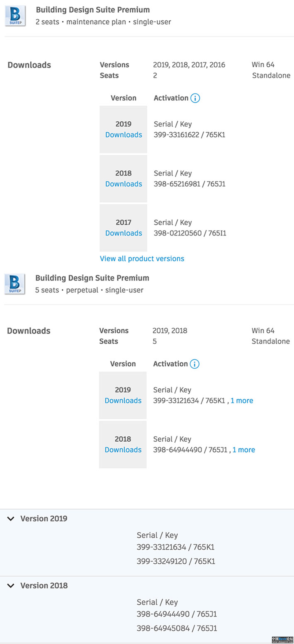294x644 pixels.
Task: Click the maintenance plan Building Design Suite icon
Action: coord(15,16)
